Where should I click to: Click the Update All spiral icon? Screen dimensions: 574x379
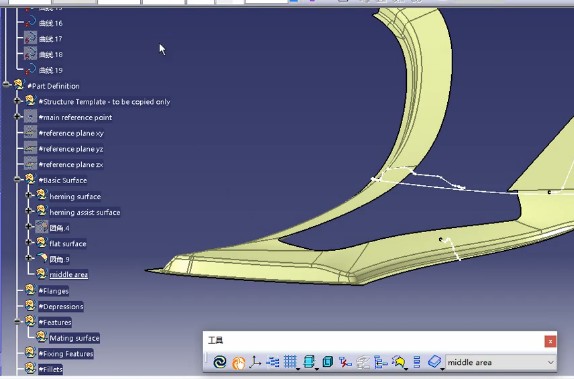point(220,362)
